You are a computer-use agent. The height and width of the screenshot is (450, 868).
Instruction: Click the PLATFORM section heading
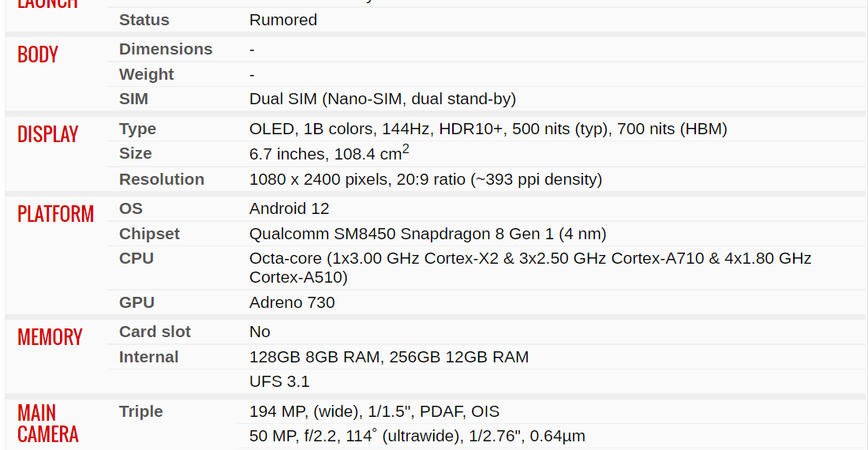[x=55, y=214]
